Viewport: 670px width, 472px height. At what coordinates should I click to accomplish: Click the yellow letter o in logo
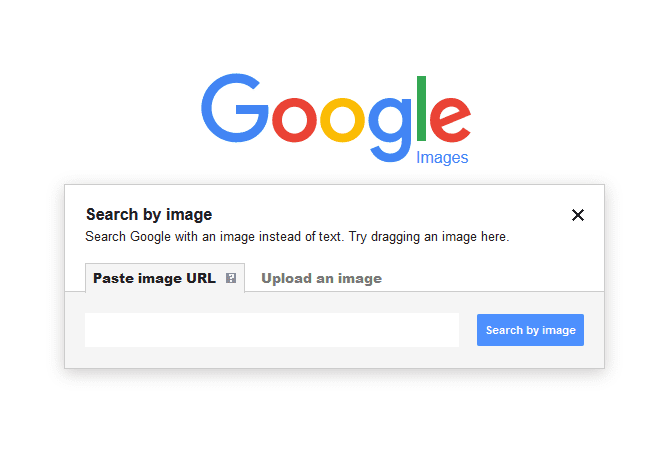point(343,120)
